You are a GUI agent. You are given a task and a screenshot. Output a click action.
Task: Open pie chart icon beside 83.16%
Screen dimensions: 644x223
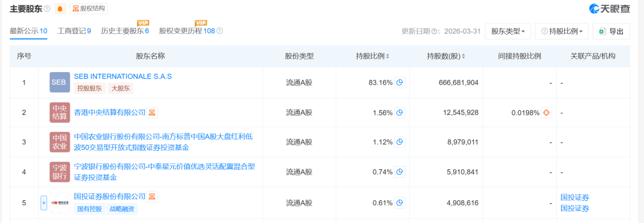pos(400,82)
